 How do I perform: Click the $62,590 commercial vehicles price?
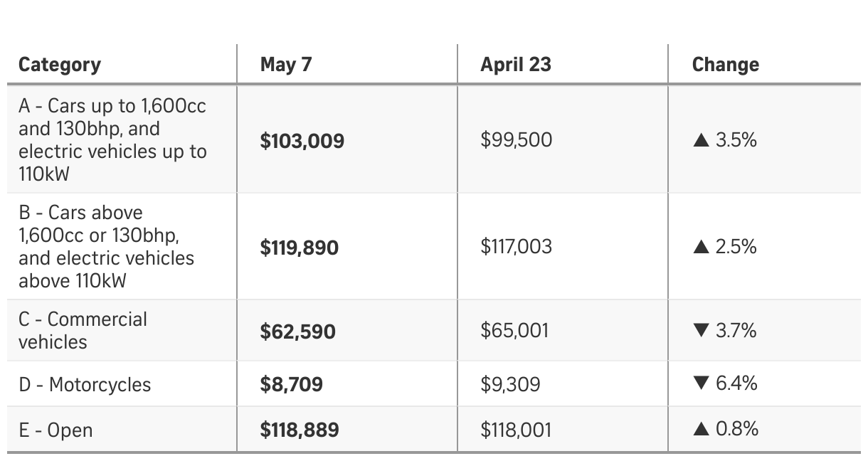(x=298, y=332)
